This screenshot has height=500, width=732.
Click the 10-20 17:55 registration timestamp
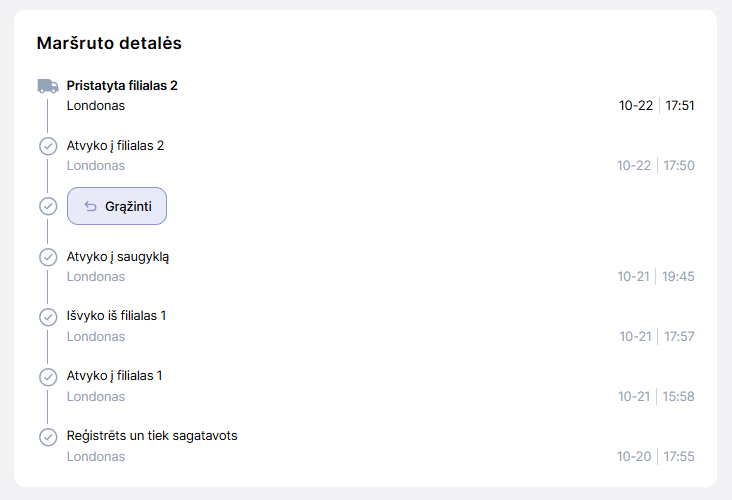656,457
